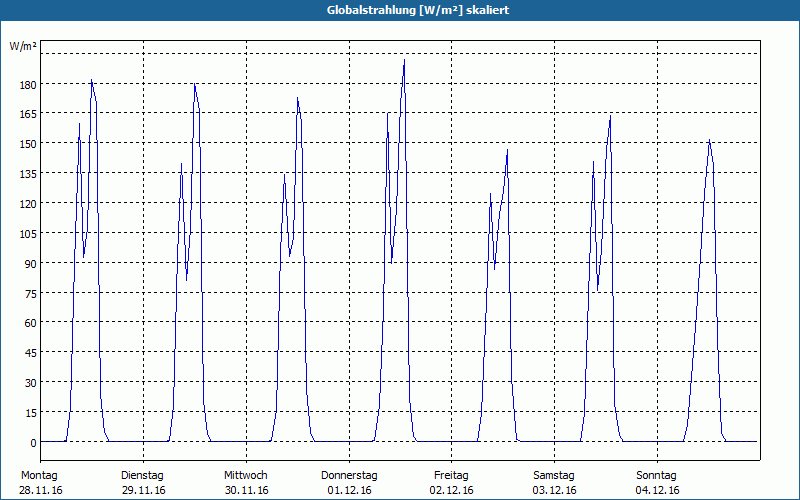The width and height of the screenshot is (800, 500).
Task: Click the 180 y-axis label
Action: pyautogui.click(x=28, y=85)
